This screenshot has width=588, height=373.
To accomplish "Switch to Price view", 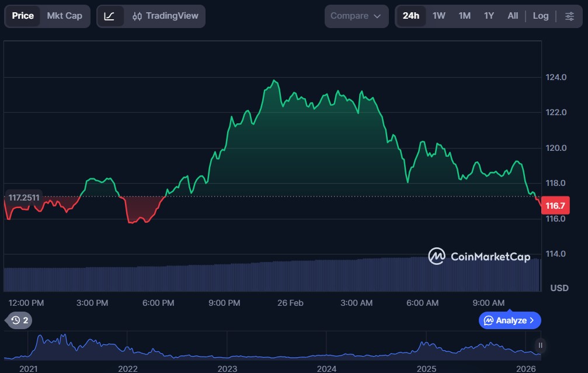I will 23,16.
